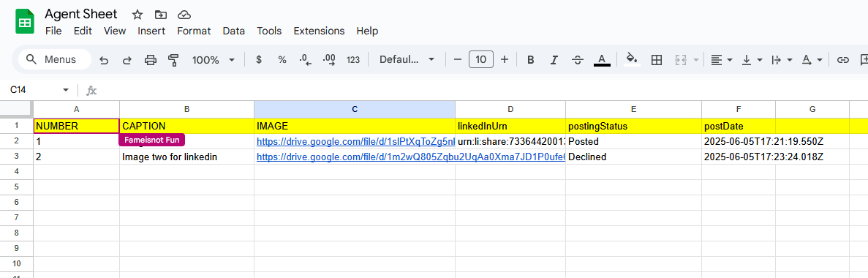Image resolution: width=868 pixels, height=278 pixels.
Task: Toggle strikethrough formatting
Action: click(578, 60)
